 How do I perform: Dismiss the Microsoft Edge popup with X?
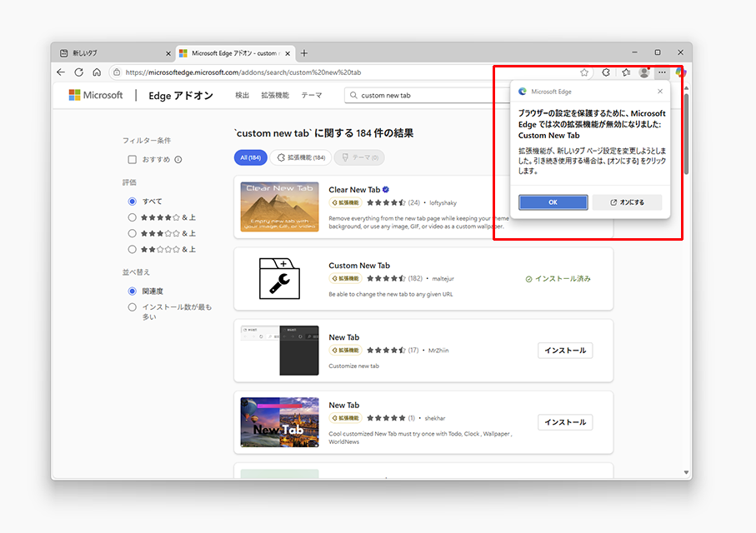coord(660,91)
